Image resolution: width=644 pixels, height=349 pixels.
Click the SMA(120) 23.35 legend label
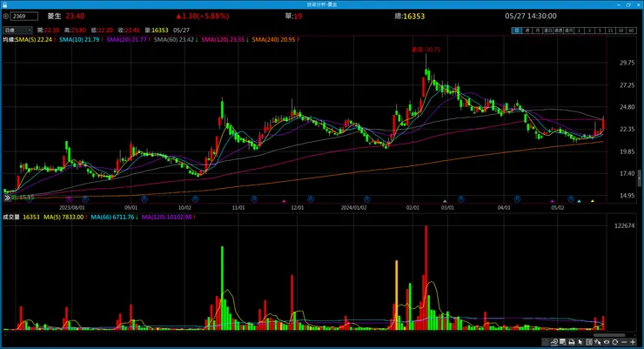225,39
